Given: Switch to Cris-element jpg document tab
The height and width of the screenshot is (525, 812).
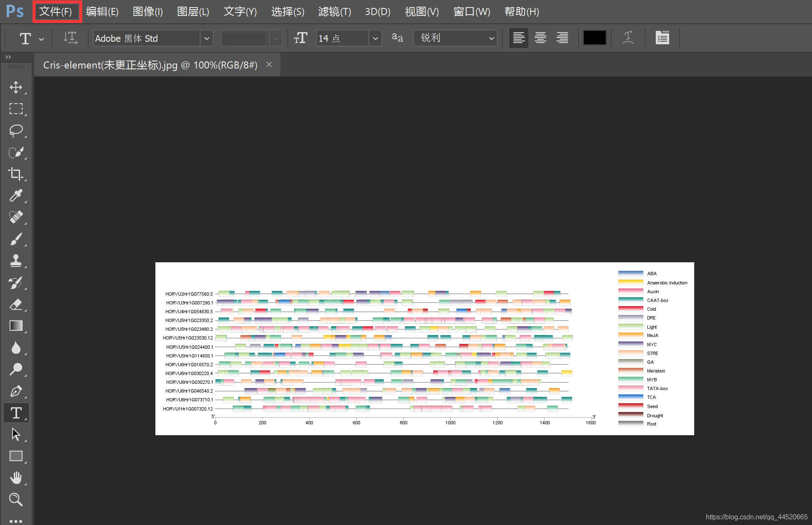Looking at the screenshot, I should click(x=150, y=65).
